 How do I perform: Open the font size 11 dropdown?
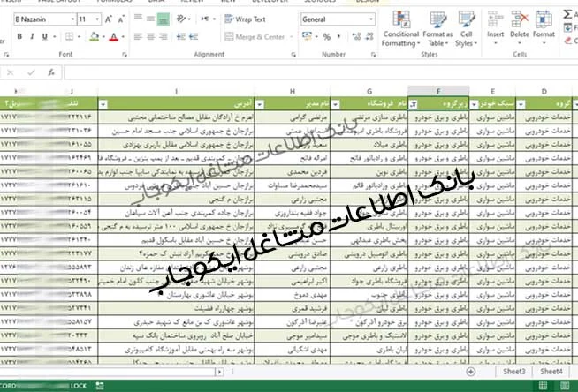click(x=97, y=19)
